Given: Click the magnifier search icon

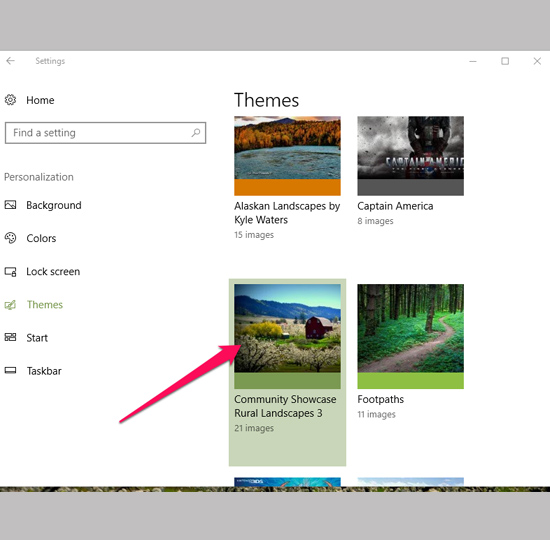Looking at the screenshot, I should pyautogui.click(x=196, y=133).
